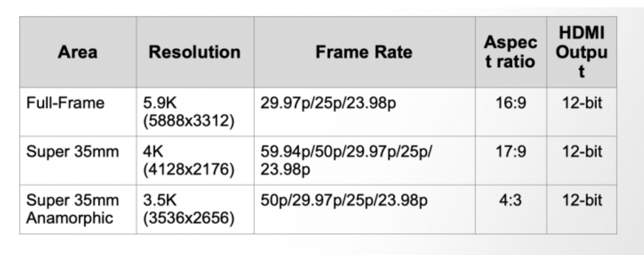Select the 12-bit cell in Anamorphic row

pyautogui.click(x=582, y=200)
